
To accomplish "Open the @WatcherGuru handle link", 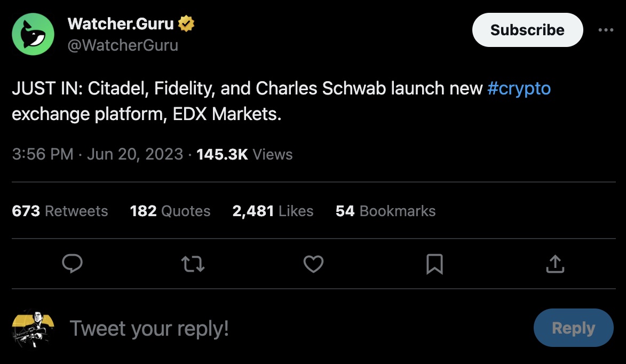I will tap(123, 45).
